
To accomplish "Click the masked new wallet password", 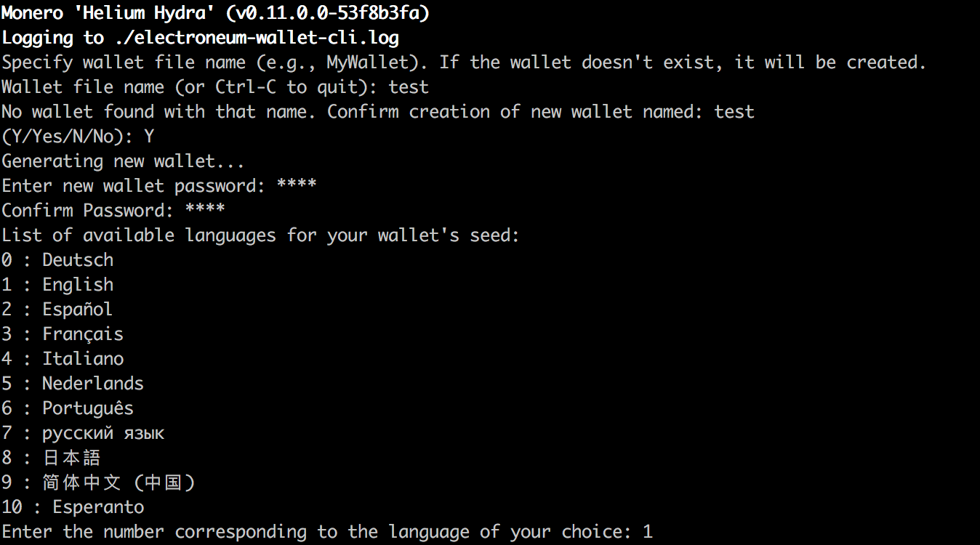I will pos(297,185).
